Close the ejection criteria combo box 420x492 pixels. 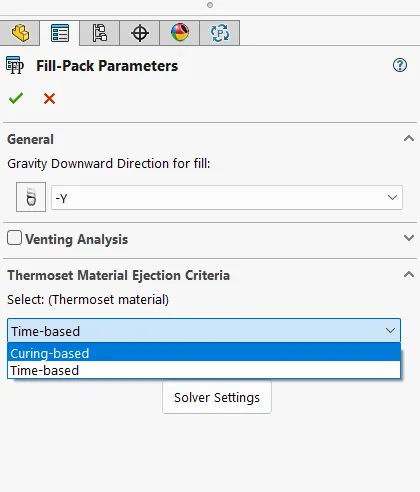pyautogui.click(x=390, y=330)
